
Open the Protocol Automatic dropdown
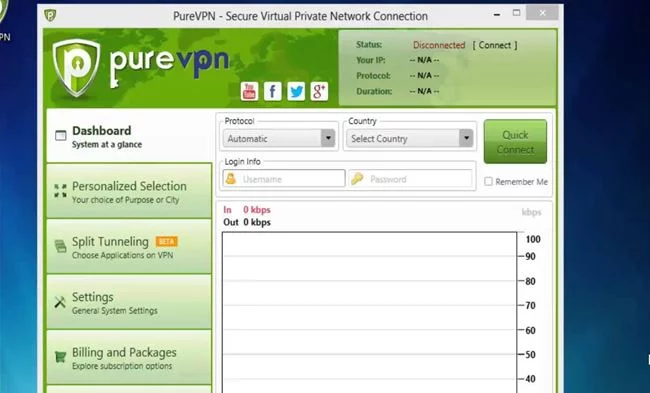279,138
